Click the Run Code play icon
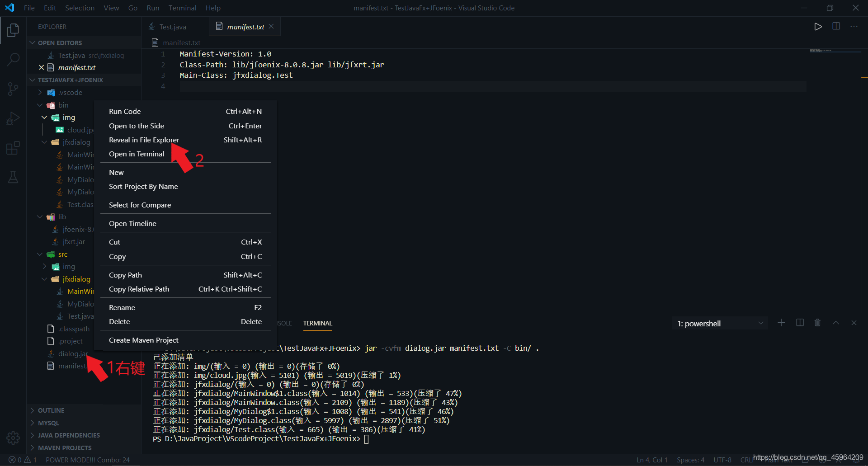 click(818, 27)
